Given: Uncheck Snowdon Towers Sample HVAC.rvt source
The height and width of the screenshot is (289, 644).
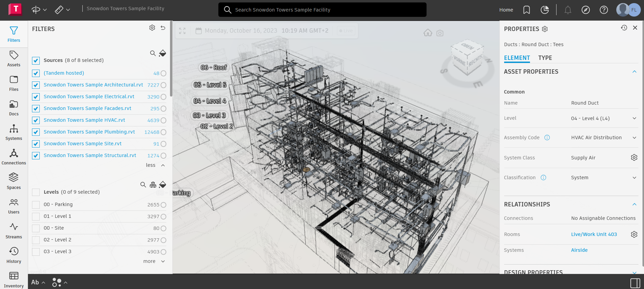Looking at the screenshot, I should (36, 120).
